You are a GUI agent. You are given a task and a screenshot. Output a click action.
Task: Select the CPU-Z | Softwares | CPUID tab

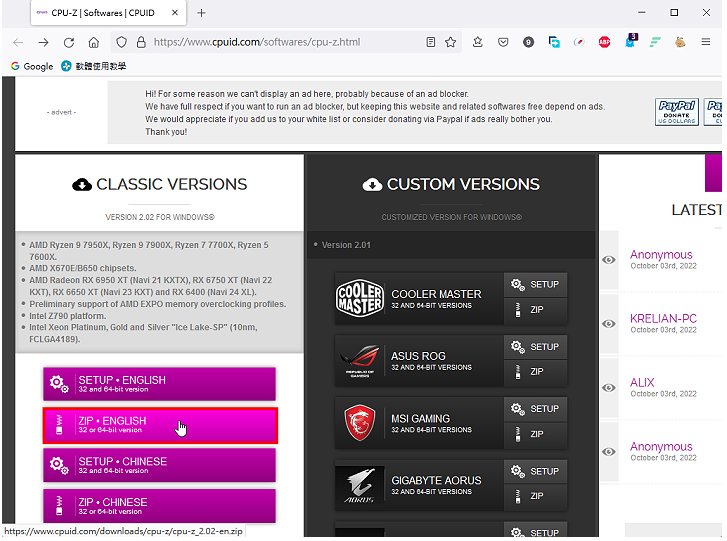(x=108, y=13)
